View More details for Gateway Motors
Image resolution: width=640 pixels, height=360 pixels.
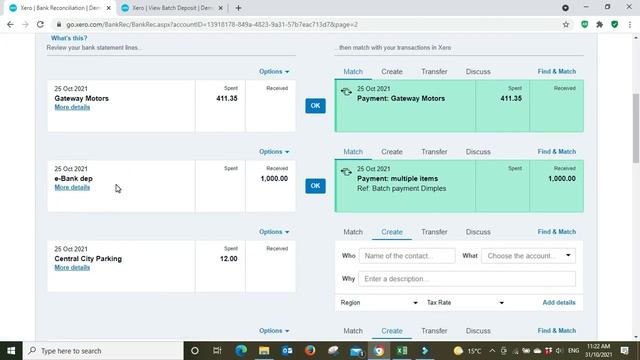(x=72, y=107)
